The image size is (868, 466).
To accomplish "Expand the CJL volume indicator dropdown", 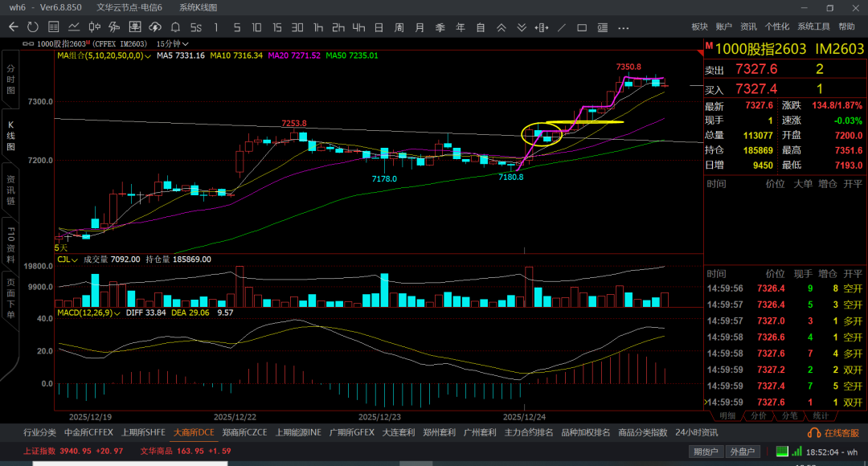I will (75, 260).
